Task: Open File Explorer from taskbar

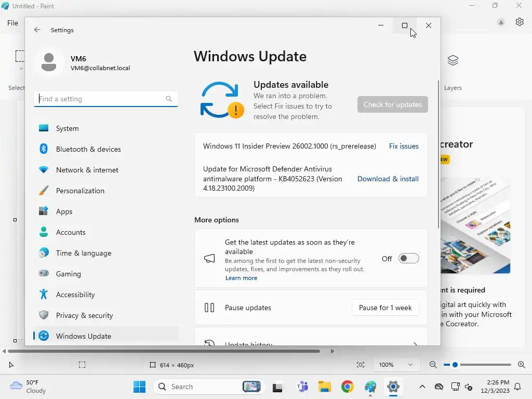Action: tap(324, 387)
